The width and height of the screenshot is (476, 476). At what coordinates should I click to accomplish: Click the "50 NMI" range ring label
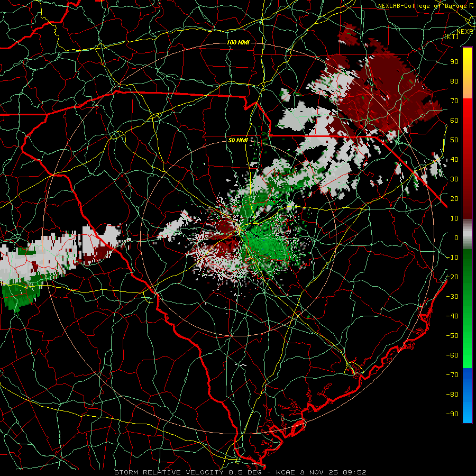tap(239, 140)
